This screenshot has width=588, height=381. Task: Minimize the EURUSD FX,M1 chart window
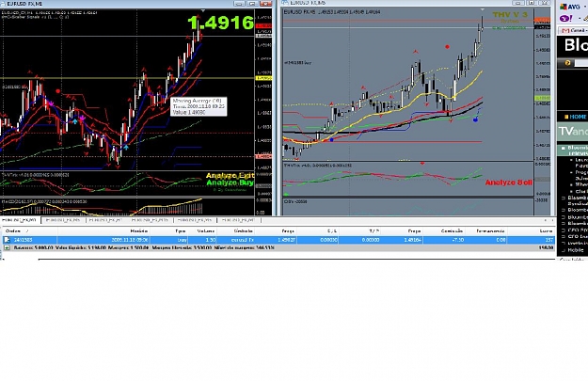coord(239,4)
